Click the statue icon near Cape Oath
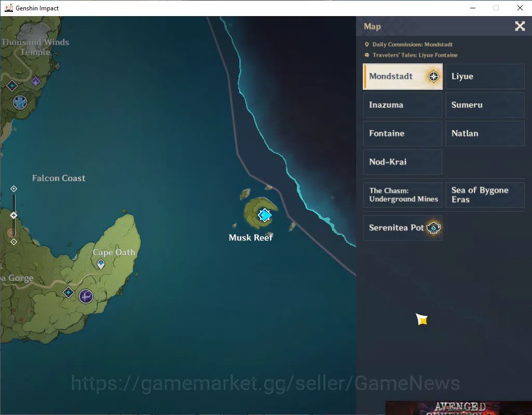The image size is (532, 415). [x=86, y=296]
